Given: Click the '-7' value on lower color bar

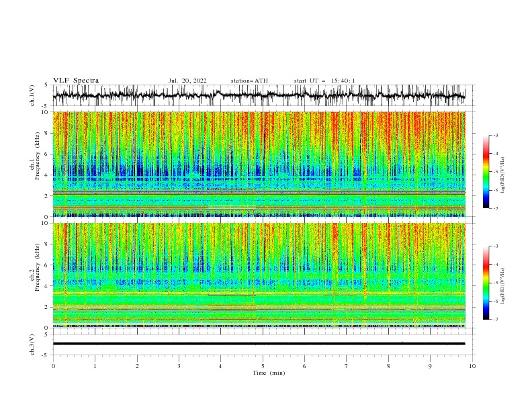Looking at the screenshot, I should [495, 320].
